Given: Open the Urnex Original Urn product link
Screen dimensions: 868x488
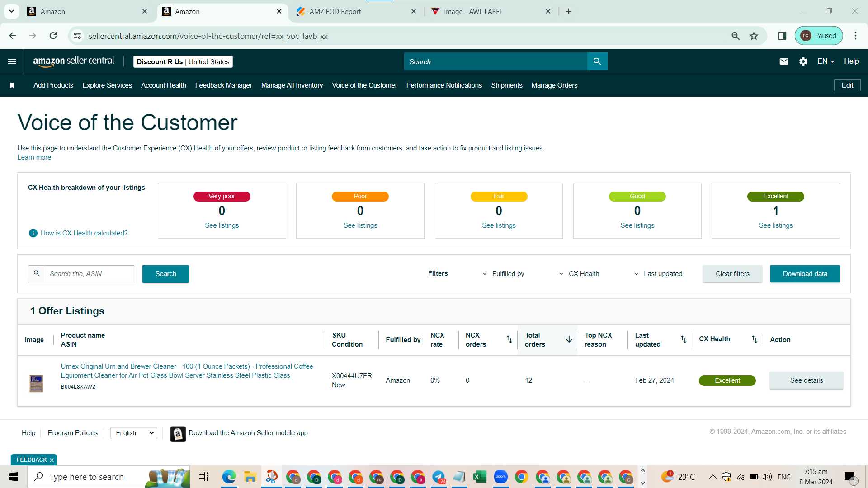Looking at the screenshot, I should (x=187, y=371).
